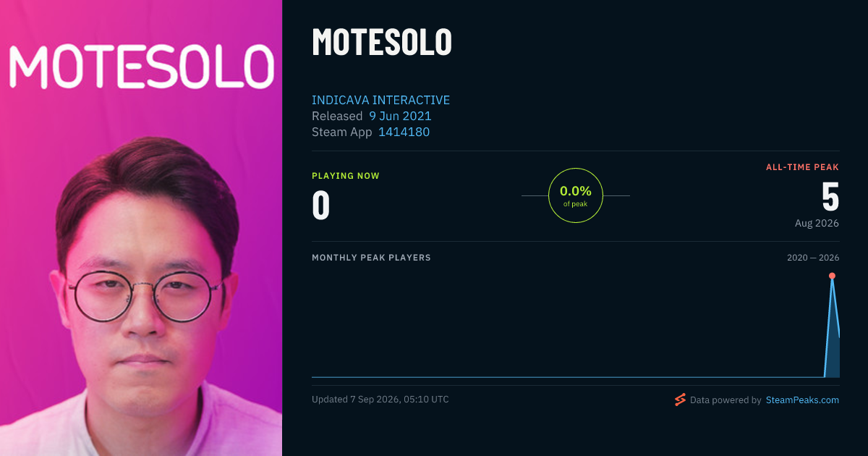Click the Data powered by text
This screenshot has height=456, width=868.
(x=726, y=400)
